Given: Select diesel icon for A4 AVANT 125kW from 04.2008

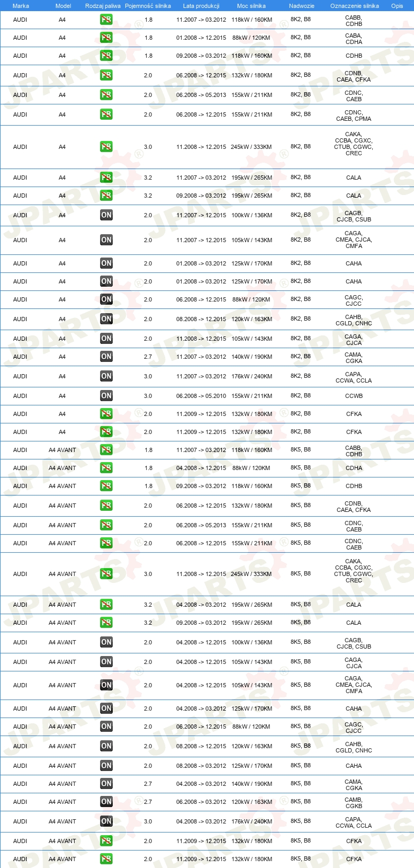Looking at the screenshot, I should [106, 708].
